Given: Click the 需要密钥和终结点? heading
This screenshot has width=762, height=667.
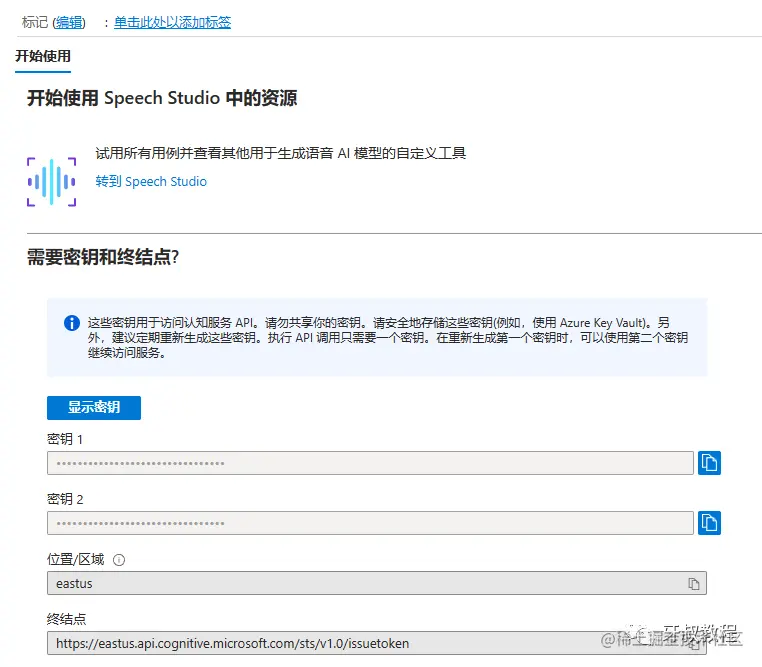Looking at the screenshot, I should (103, 257).
